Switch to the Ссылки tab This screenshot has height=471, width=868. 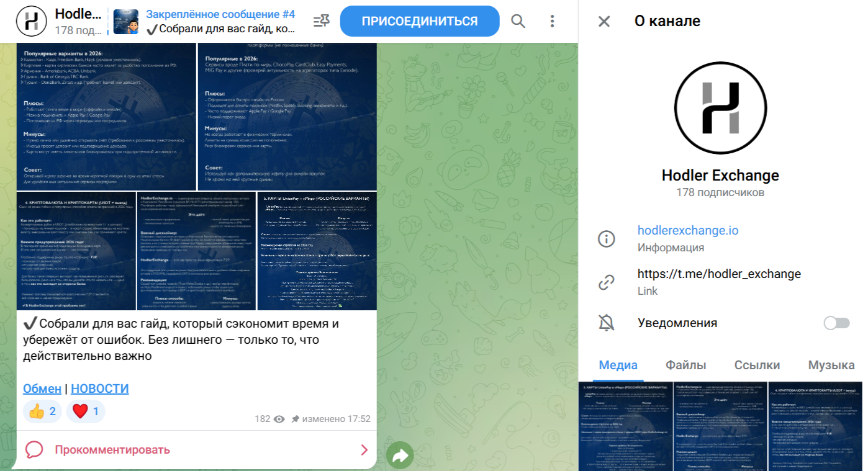point(757,366)
